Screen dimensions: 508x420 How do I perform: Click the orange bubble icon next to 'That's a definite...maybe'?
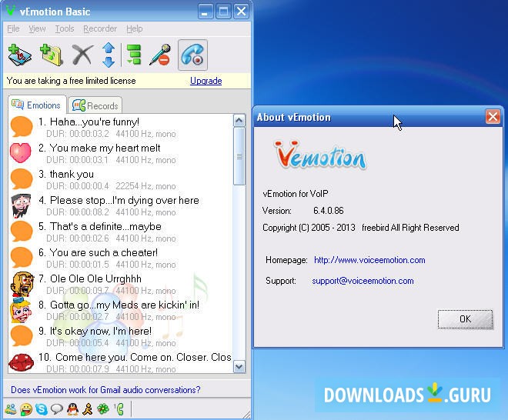pyautogui.click(x=22, y=232)
